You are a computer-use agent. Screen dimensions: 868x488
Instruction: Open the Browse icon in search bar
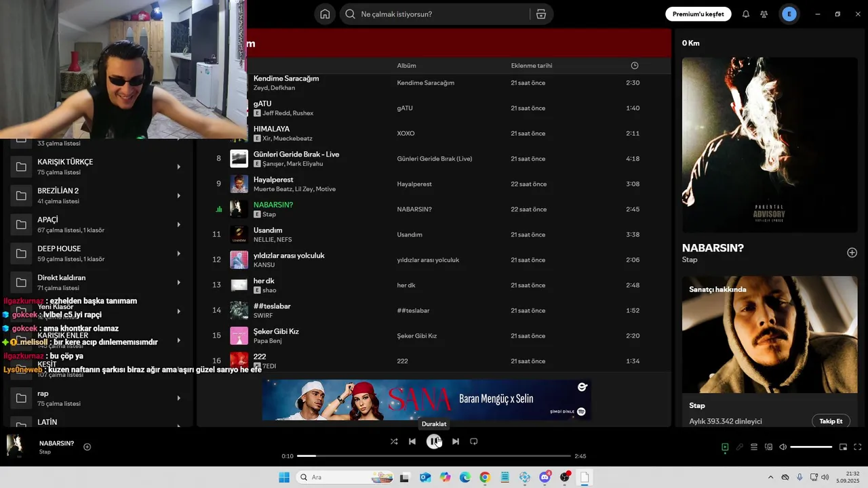click(540, 14)
